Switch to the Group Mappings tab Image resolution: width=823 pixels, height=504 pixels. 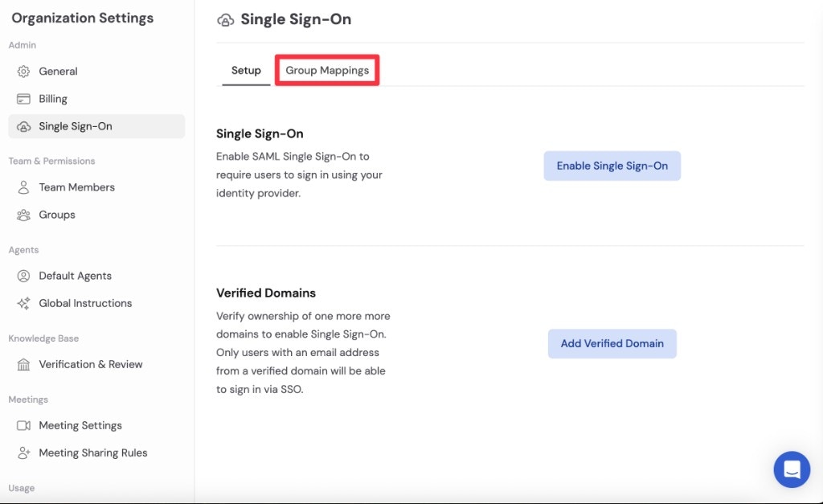point(326,70)
